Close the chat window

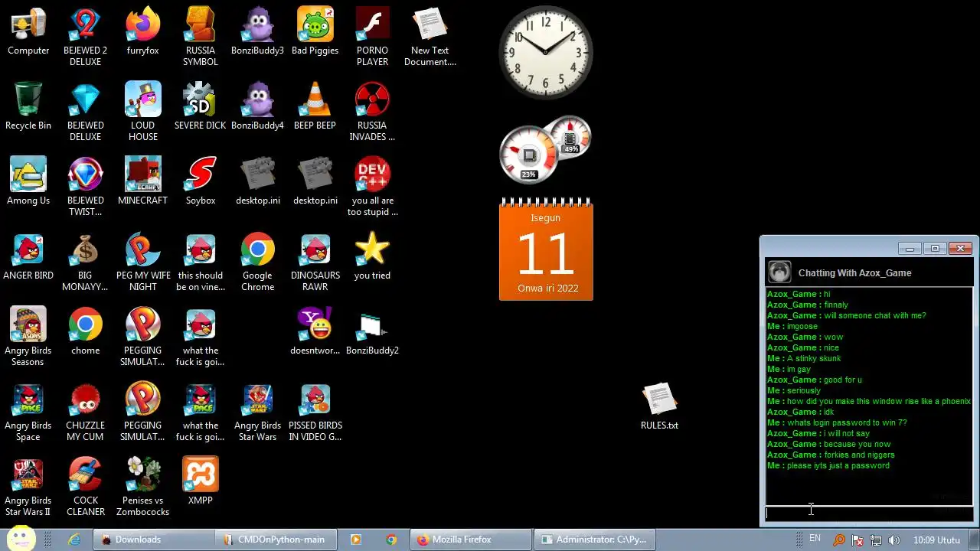[x=960, y=249]
